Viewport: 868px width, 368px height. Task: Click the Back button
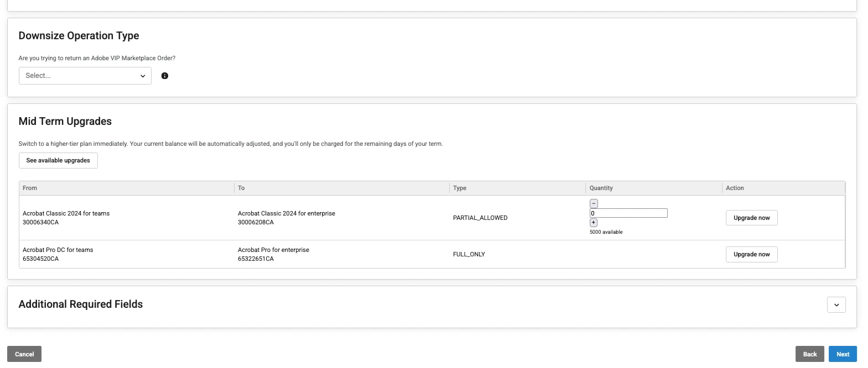tap(810, 354)
